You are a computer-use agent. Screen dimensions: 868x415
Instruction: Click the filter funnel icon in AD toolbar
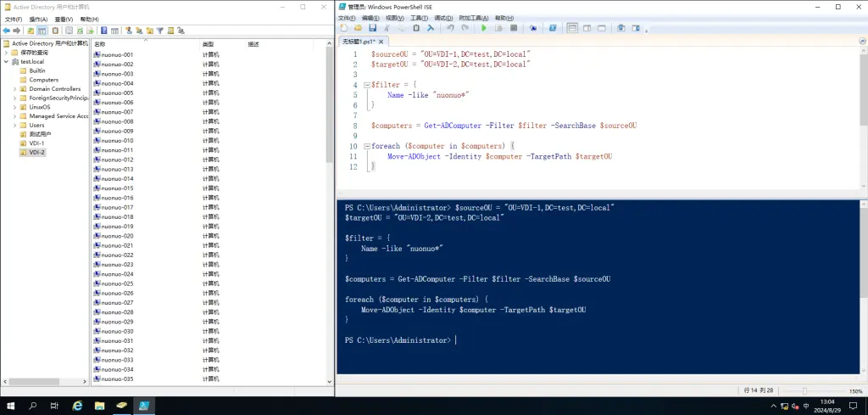pos(159,31)
